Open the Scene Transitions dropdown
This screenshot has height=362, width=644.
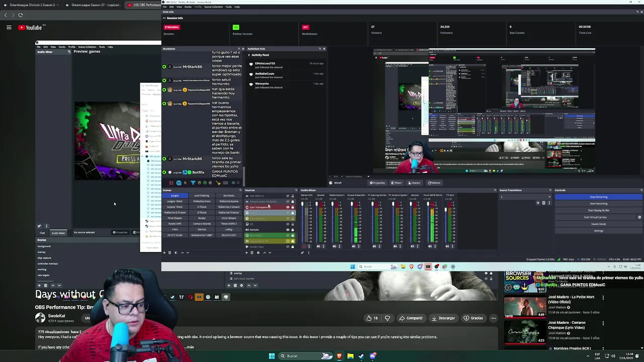525,197
